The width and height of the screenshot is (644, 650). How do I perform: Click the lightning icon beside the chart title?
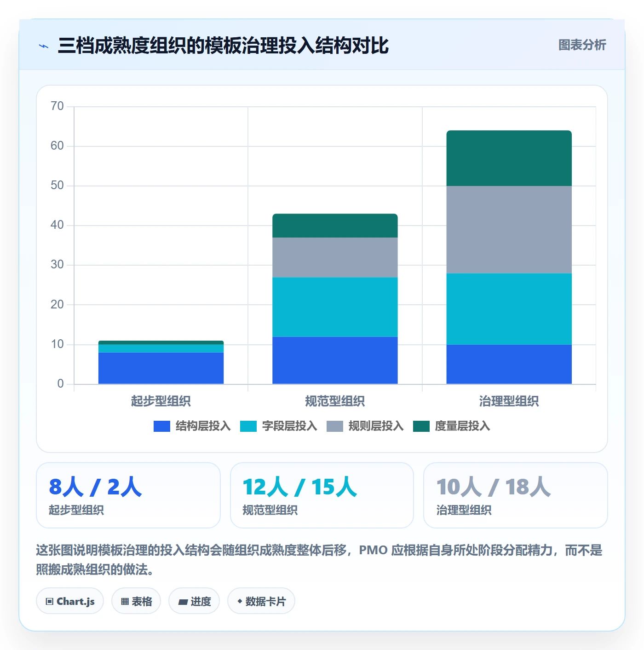pos(44,46)
